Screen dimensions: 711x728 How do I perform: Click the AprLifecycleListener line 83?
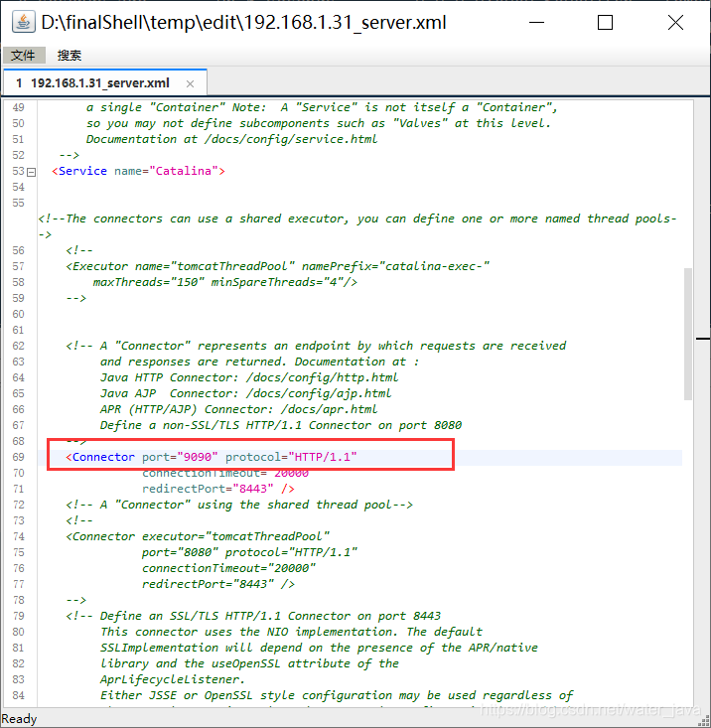[x=173, y=679]
